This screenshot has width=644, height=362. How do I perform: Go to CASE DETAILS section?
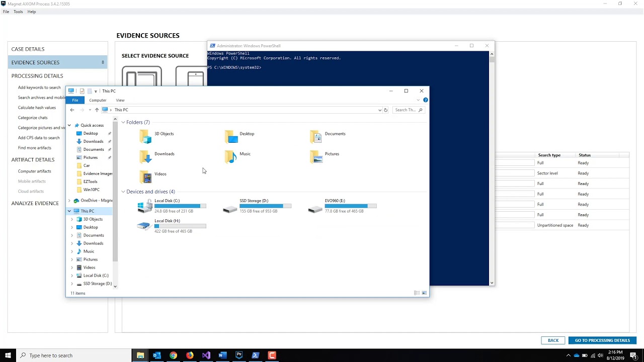(x=28, y=49)
